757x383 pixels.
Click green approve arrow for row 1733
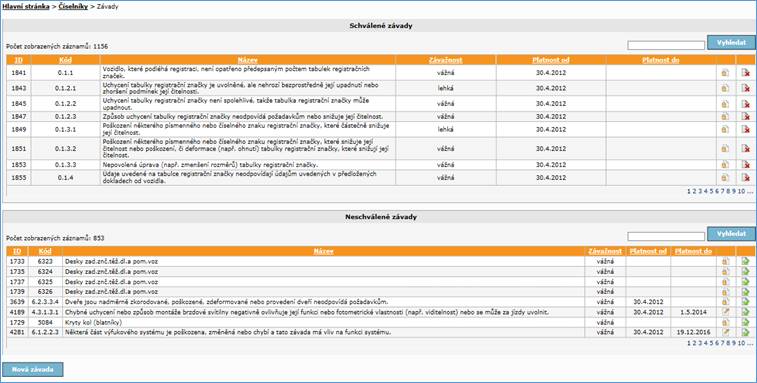pos(746,261)
